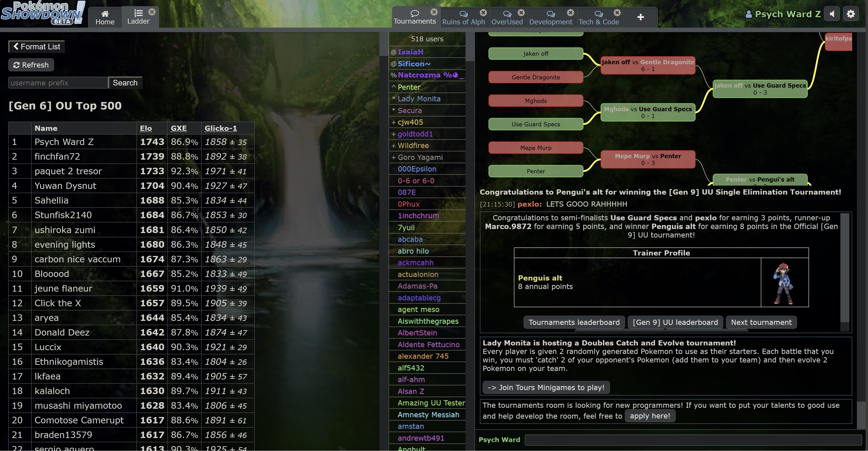Sort ladder by GXE column header
This screenshot has height=451, width=868.
point(179,128)
